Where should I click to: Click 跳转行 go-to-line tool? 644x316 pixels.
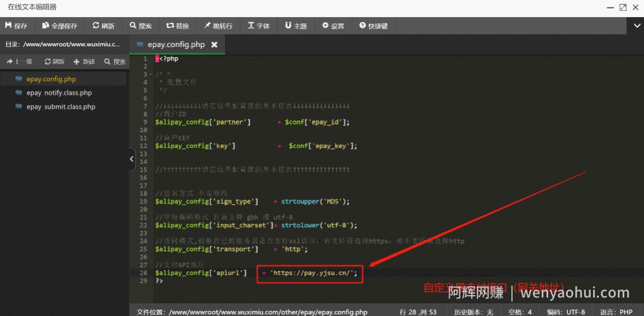[218, 26]
